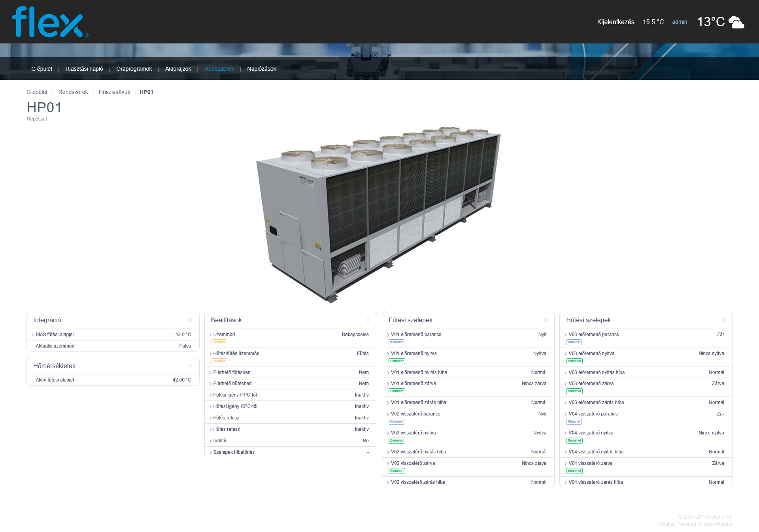Click the Beállítás badge under Üzemmód

click(219, 342)
